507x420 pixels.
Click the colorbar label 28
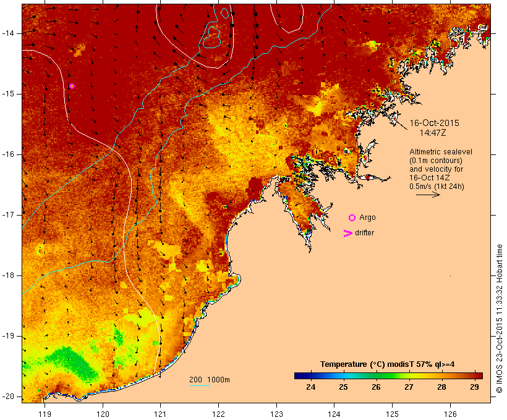pyautogui.click(x=441, y=387)
